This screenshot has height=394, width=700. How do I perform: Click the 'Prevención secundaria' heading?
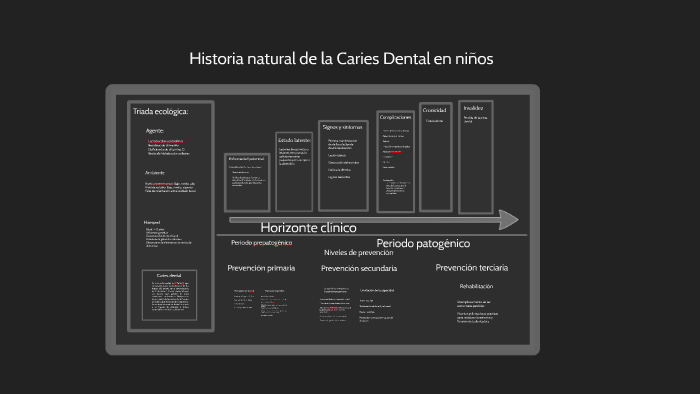pos(359,269)
